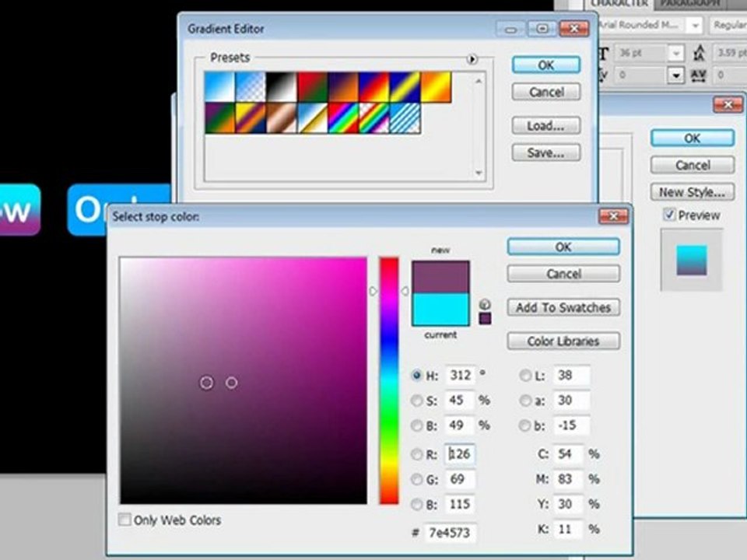Click the L value field showing 38
The image size is (747, 560).
tap(571, 375)
